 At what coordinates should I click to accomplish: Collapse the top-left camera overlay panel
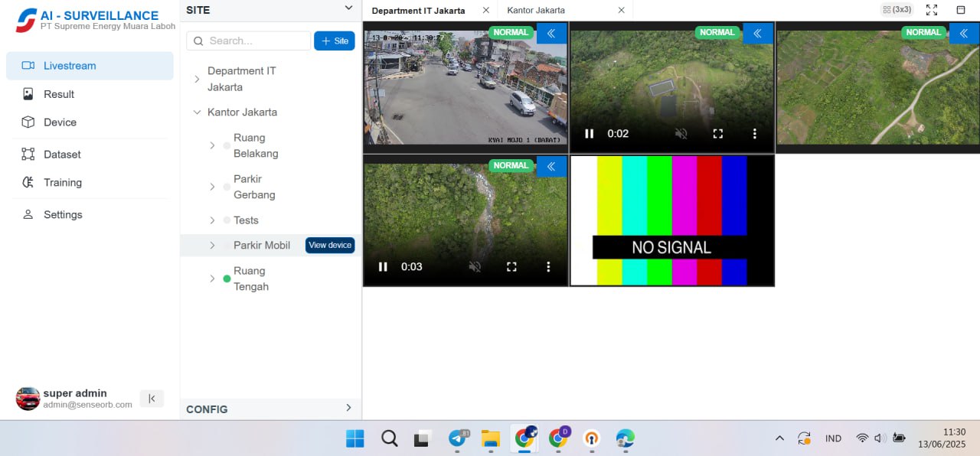pyautogui.click(x=550, y=33)
